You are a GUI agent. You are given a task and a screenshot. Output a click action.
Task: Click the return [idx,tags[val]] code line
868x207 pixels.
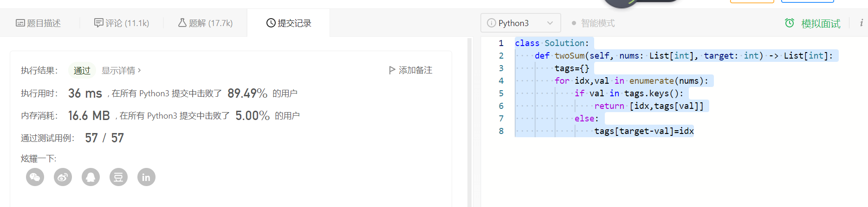coord(648,106)
